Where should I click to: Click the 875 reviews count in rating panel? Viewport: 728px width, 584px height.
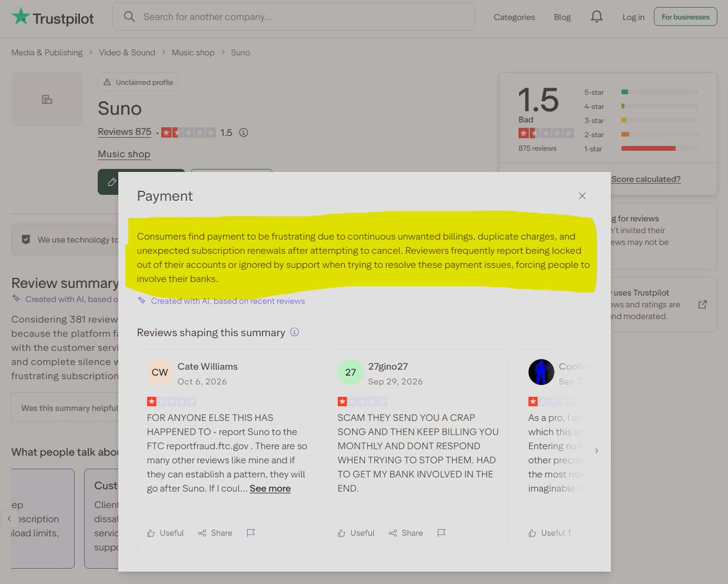pyautogui.click(x=537, y=148)
